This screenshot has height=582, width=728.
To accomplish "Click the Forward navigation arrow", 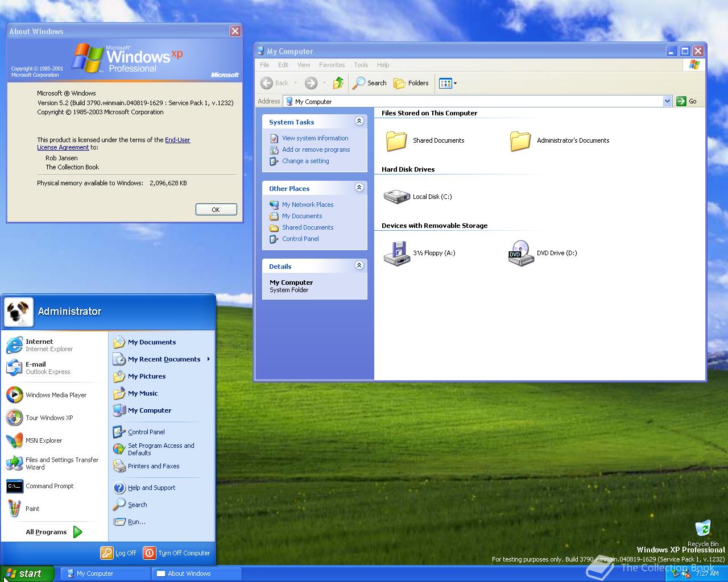I will pyautogui.click(x=311, y=83).
